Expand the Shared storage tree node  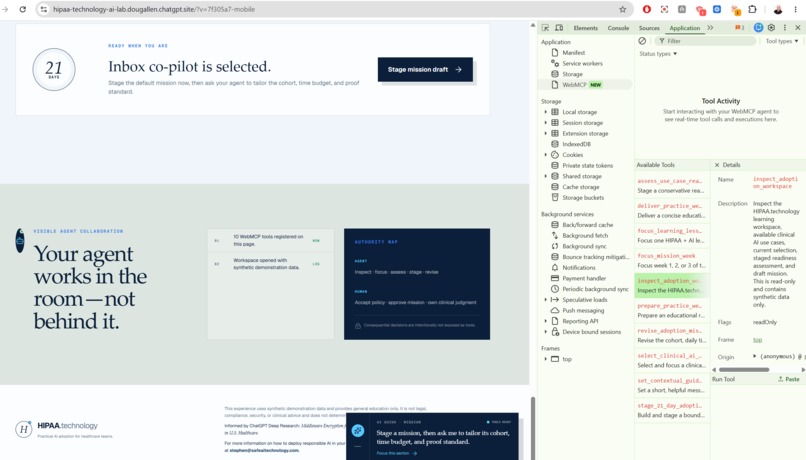pyautogui.click(x=545, y=176)
